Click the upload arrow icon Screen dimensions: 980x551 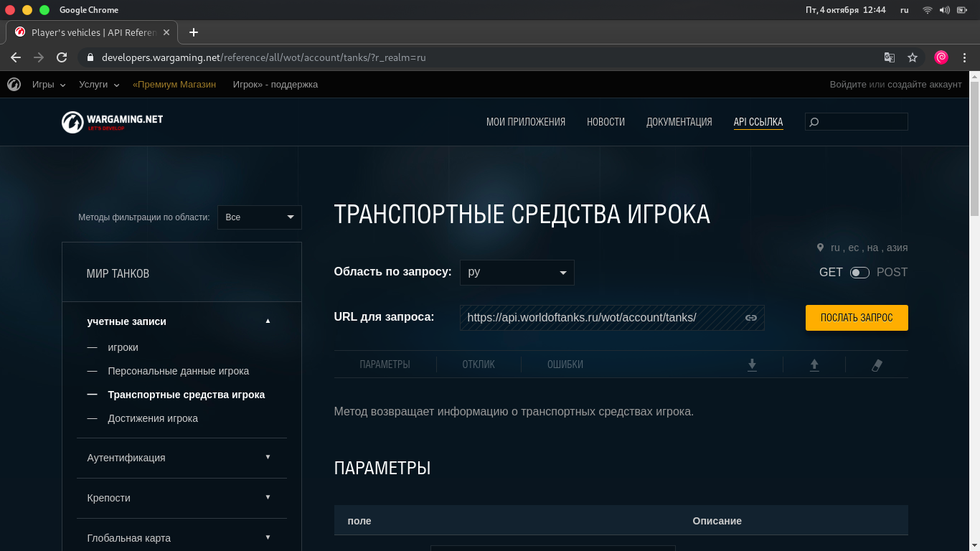click(x=814, y=364)
